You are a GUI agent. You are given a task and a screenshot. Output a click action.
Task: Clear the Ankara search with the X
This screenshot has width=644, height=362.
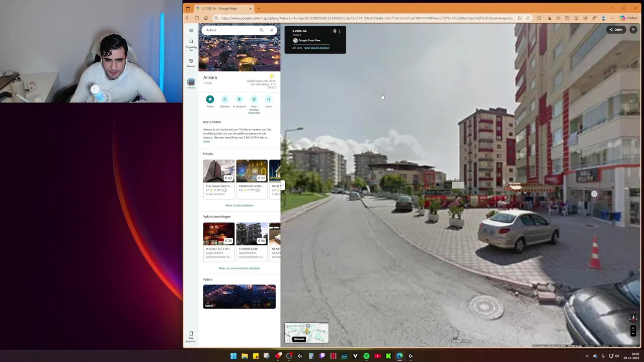pyautogui.click(x=272, y=30)
